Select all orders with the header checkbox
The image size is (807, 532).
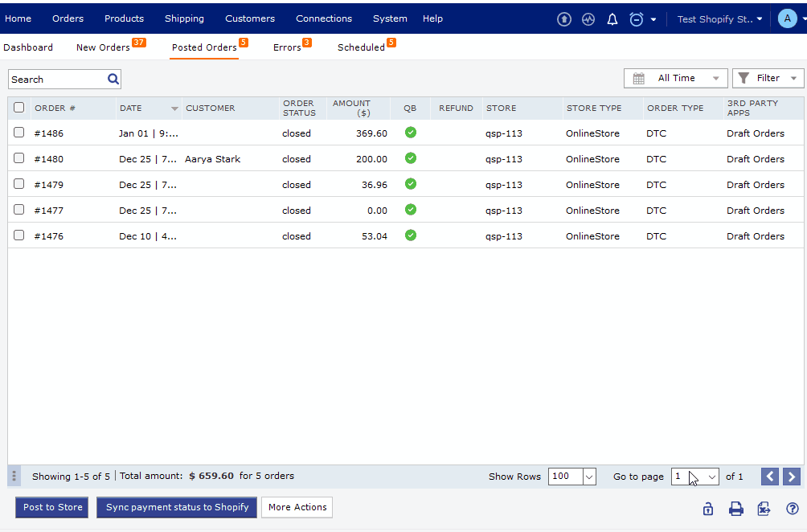click(18, 108)
